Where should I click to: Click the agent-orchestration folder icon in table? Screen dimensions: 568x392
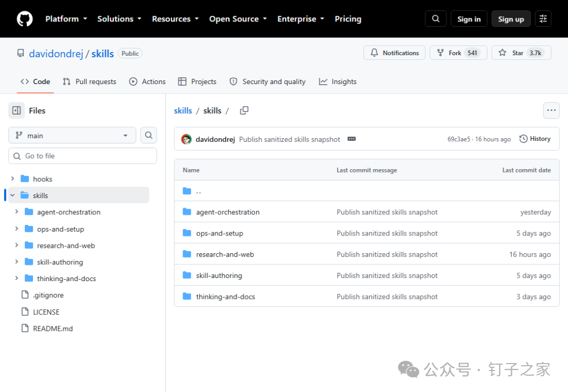(x=187, y=212)
